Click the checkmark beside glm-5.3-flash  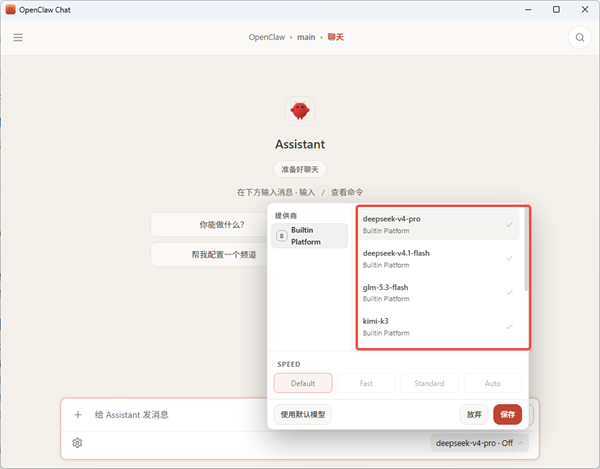(x=509, y=293)
